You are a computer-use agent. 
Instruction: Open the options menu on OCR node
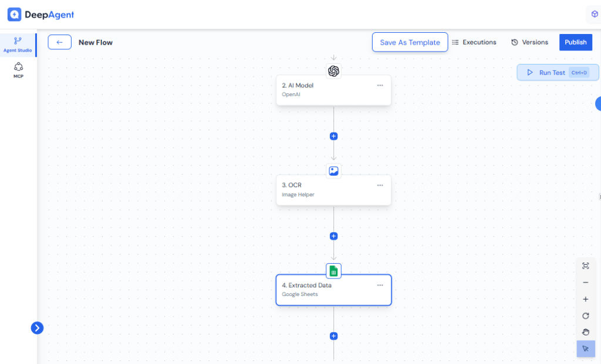pyautogui.click(x=380, y=185)
